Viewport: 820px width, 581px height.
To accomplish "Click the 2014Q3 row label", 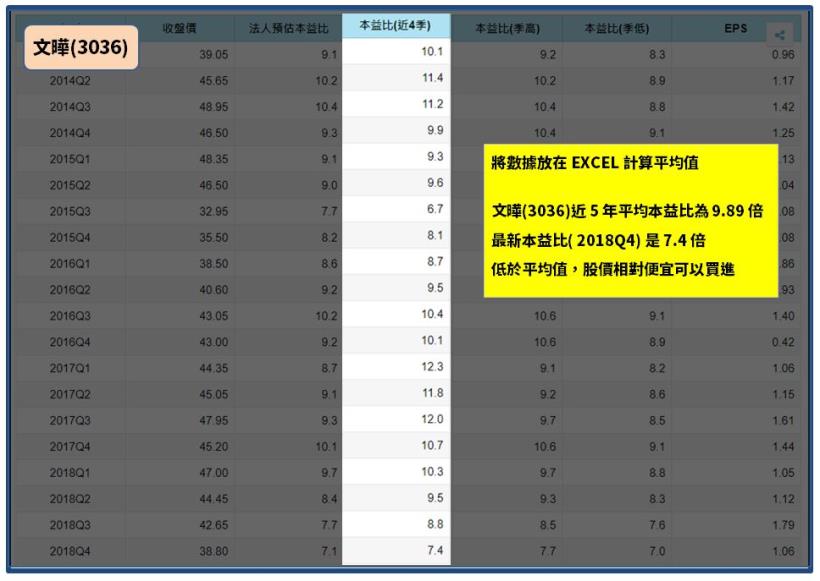I will pyautogui.click(x=70, y=107).
